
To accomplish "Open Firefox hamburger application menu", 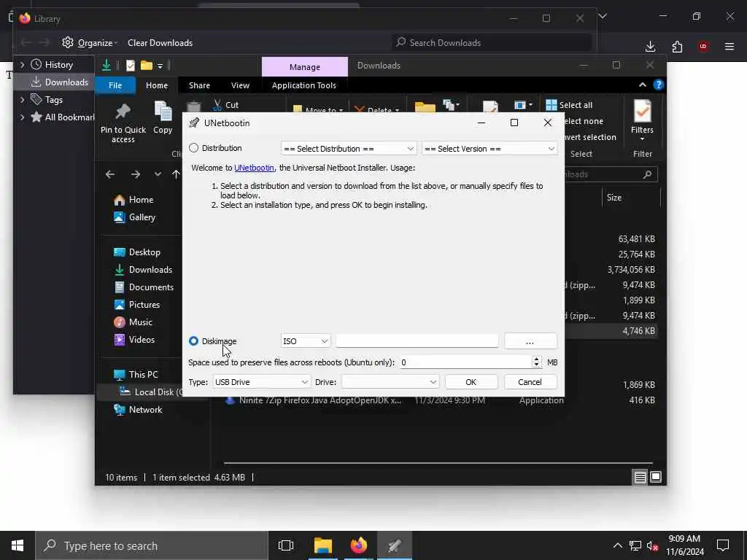I will tap(729, 46).
